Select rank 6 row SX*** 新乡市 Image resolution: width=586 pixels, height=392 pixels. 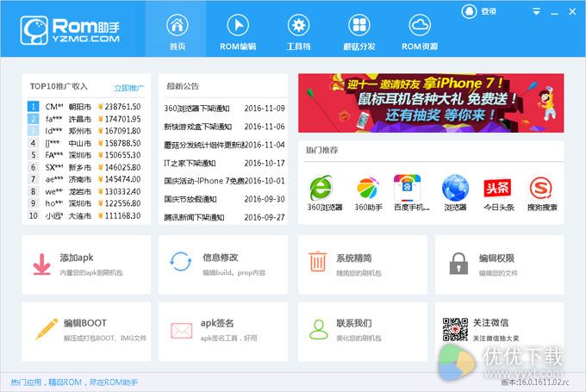click(x=84, y=167)
